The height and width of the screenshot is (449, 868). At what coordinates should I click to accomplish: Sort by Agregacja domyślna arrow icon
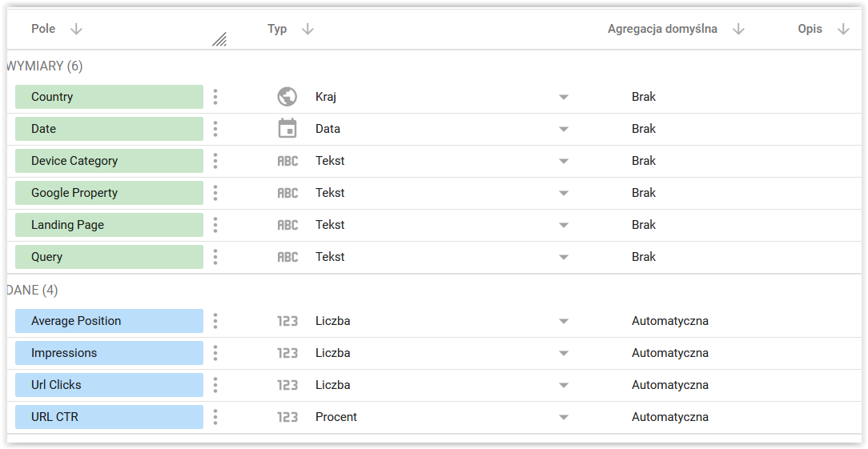(738, 30)
